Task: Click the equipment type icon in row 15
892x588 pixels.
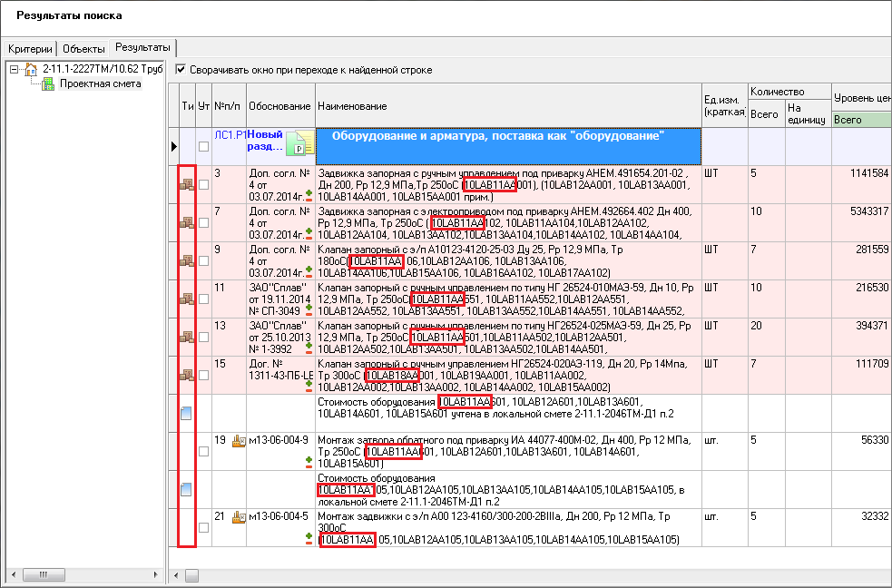Action: 187,375
